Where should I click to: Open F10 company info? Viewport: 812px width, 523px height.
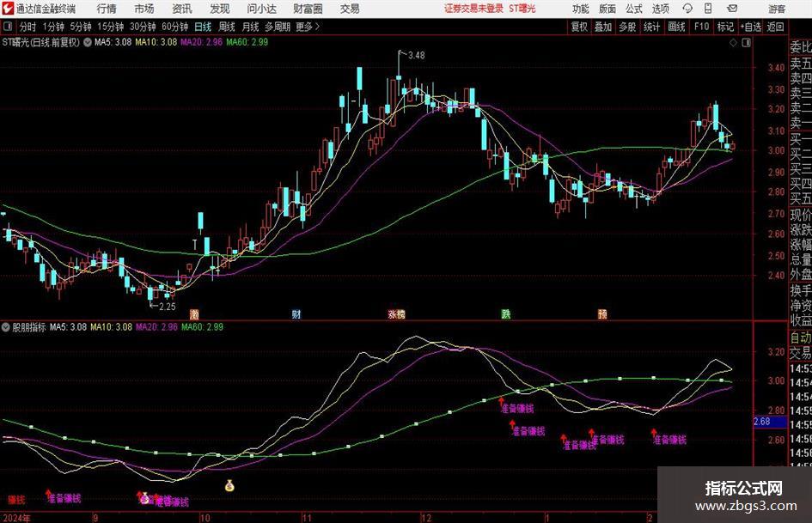tap(701, 27)
